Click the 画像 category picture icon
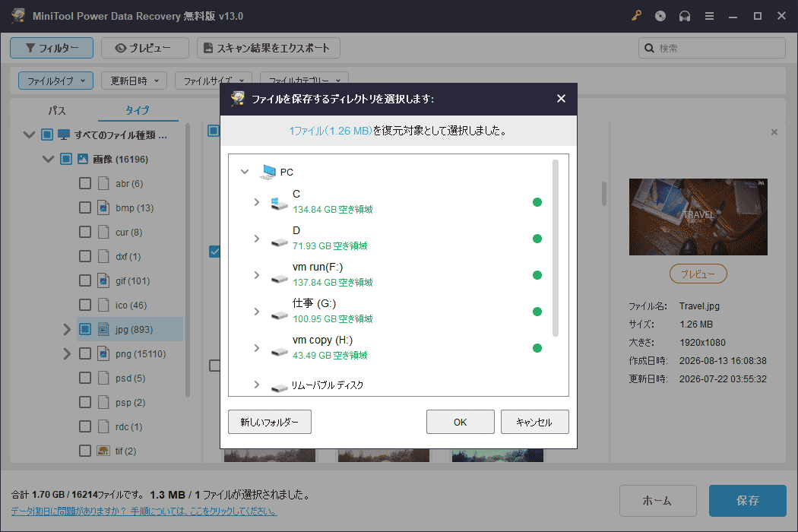The width and height of the screenshot is (798, 532). pyautogui.click(x=82, y=159)
